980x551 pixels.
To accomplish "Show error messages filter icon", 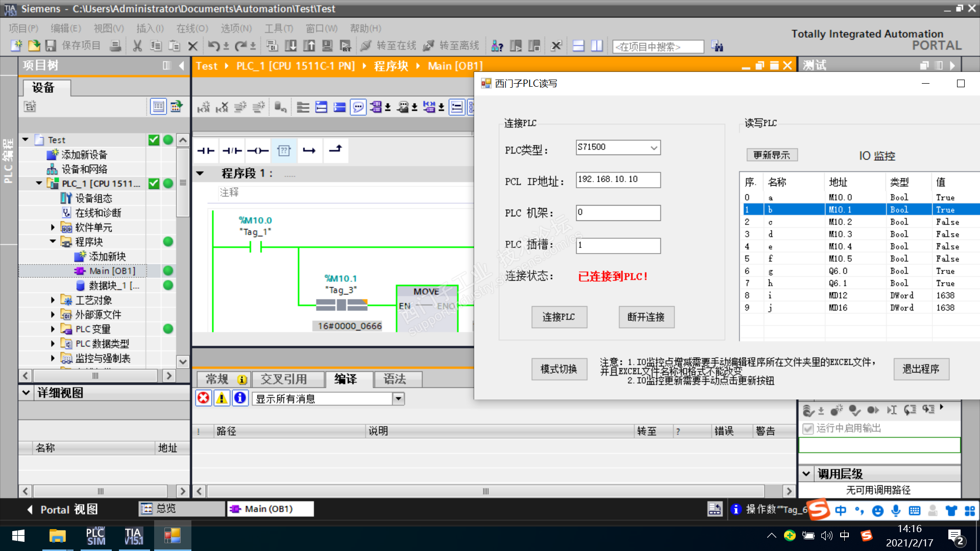I will (x=204, y=398).
